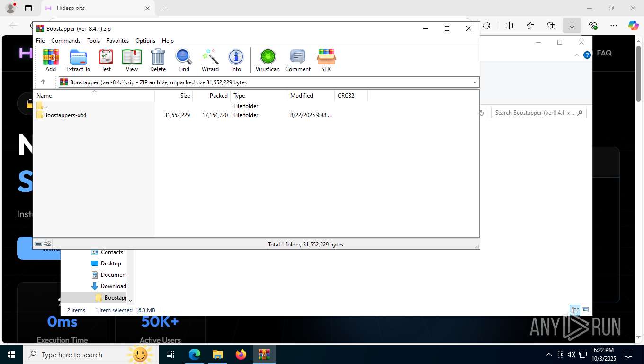
Task: Click the Delete trash can icon
Action: [x=158, y=60]
